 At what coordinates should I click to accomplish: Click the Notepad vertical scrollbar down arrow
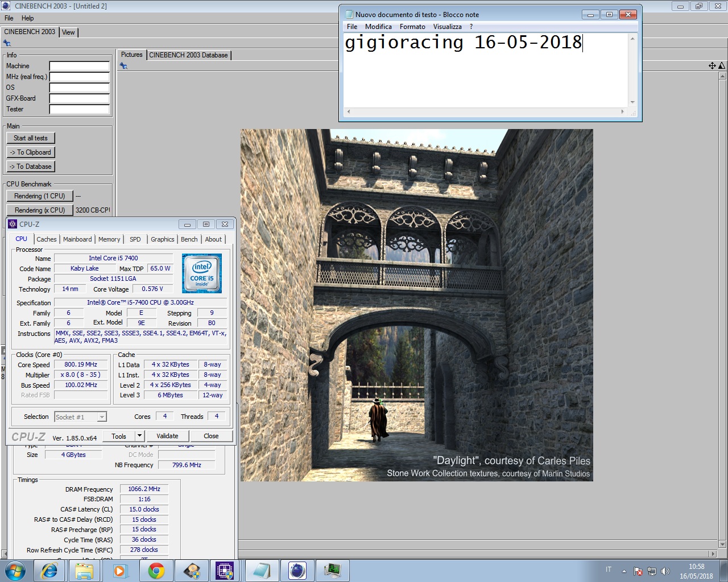(632, 102)
